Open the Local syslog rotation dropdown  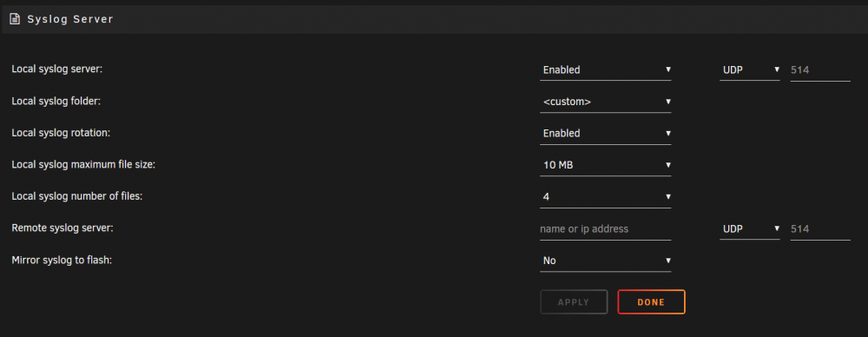(x=606, y=134)
